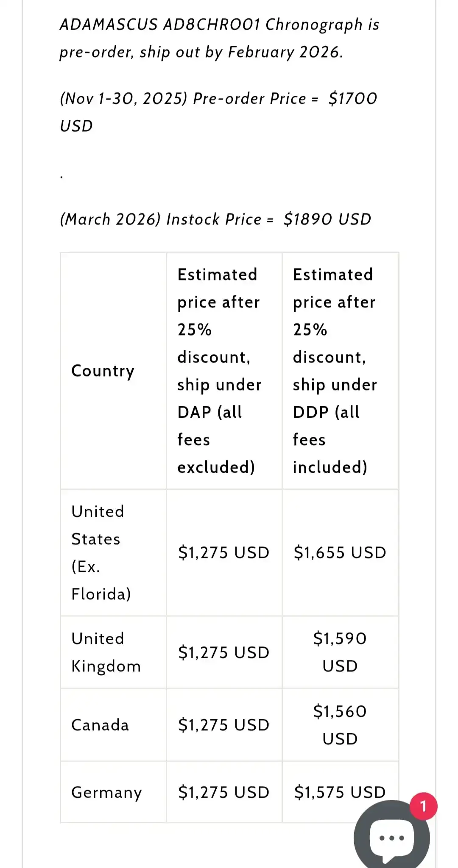Click United States $1,275 USD DAP price
The width and height of the screenshot is (458, 868).
(223, 552)
